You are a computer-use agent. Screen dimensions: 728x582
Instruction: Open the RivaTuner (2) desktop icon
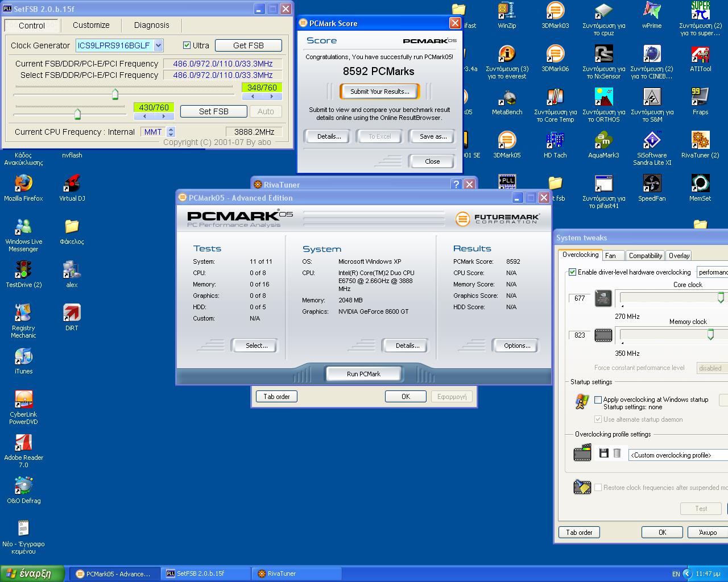700,145
